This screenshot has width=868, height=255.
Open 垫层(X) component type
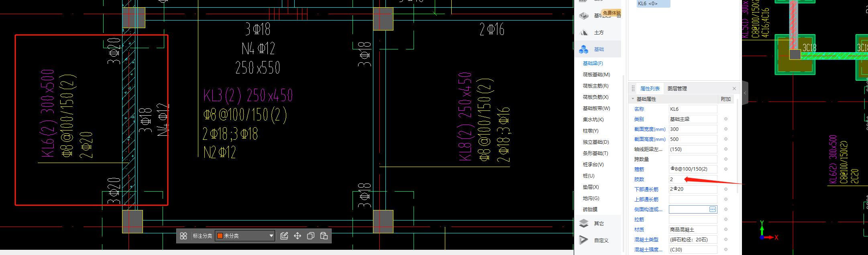pos(591,187)
